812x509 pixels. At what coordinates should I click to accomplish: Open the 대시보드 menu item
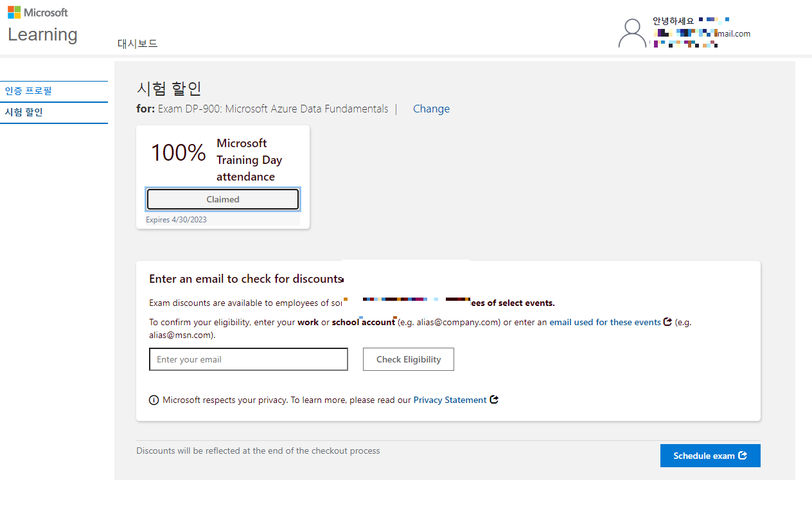click(137, 44)
